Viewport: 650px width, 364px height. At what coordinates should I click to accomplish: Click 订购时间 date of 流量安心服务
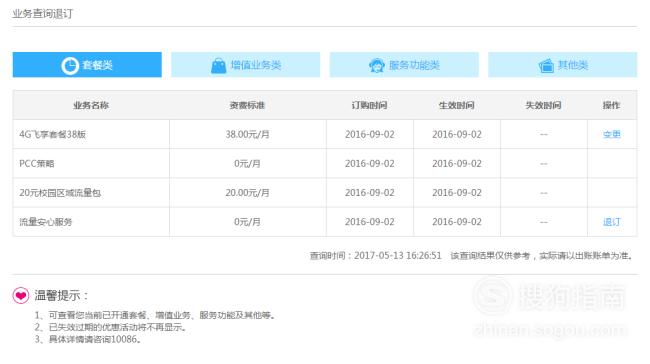point(370,222)
